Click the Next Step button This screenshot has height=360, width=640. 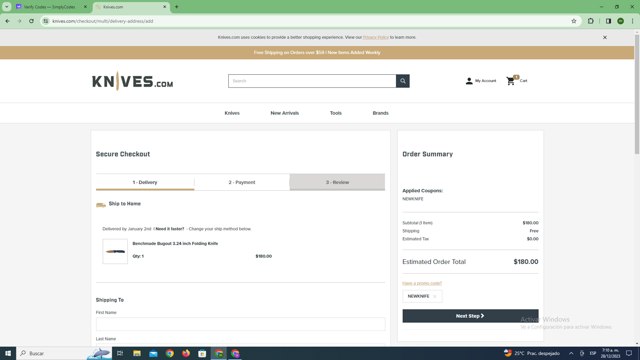470,316
